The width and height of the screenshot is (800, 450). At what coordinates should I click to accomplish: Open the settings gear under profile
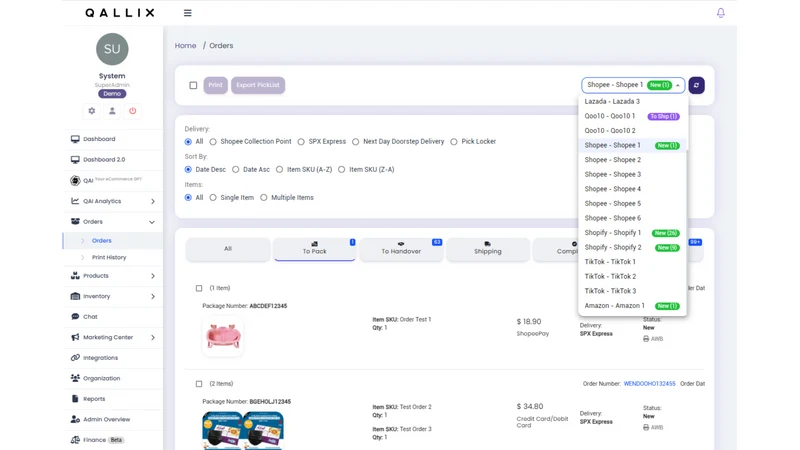tap(92, 111)
